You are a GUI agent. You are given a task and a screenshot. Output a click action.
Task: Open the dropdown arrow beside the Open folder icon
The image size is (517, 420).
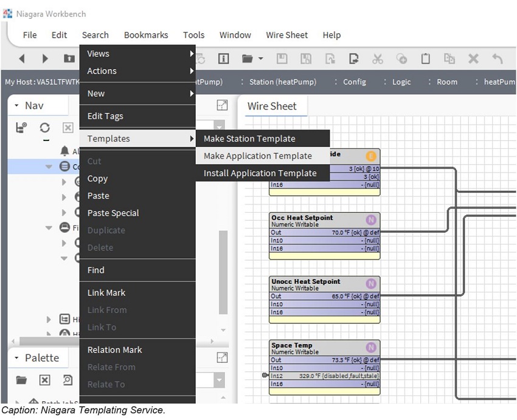click(x=261, y=58)
